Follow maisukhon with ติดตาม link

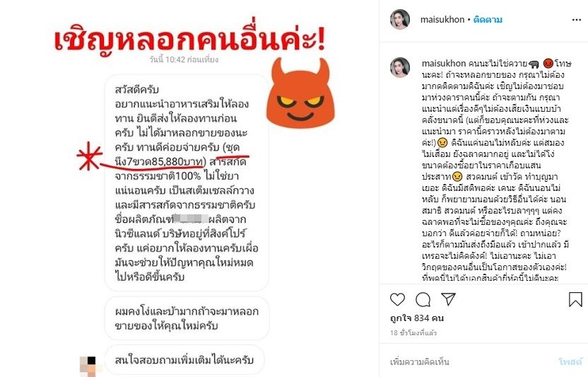pyautogui.click(x=488, y=20)
